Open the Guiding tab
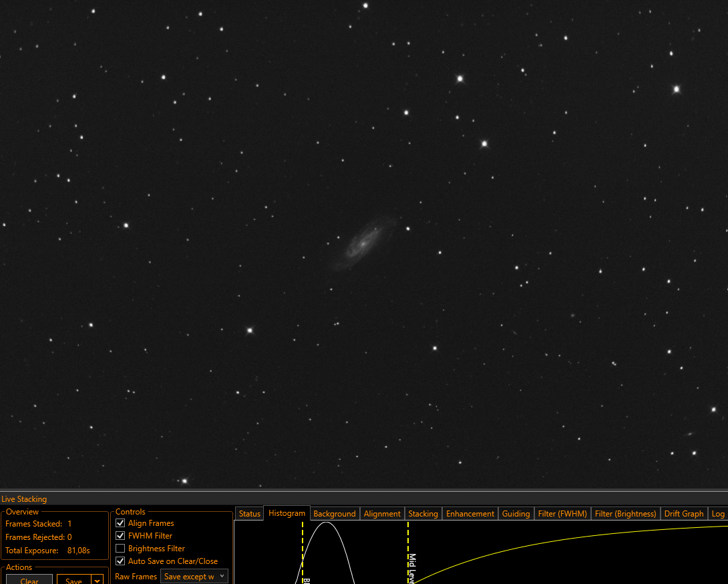Viewport: 728px width, 584px height. (x=516, y=514)
